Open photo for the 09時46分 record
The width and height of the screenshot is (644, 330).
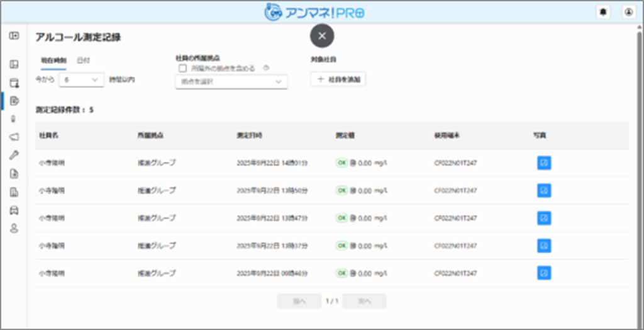click(544, 273)
